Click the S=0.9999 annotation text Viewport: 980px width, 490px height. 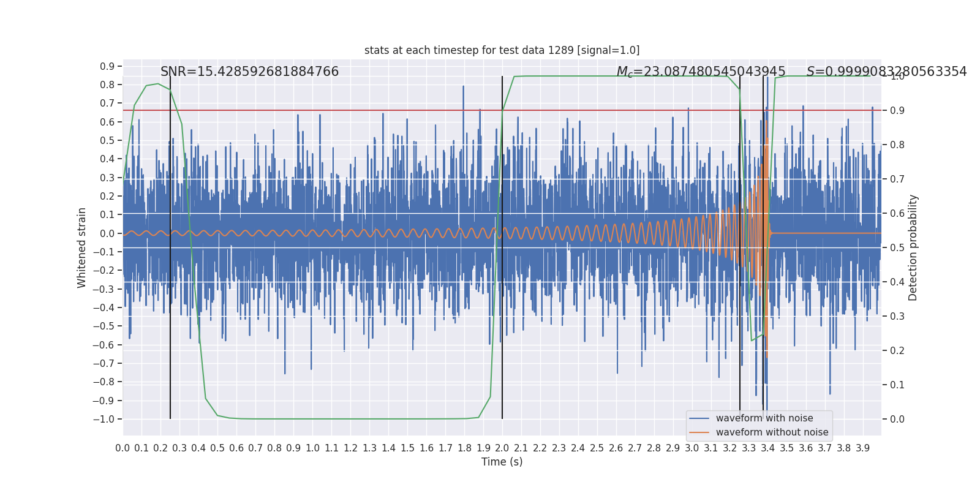tap(886, 72)
